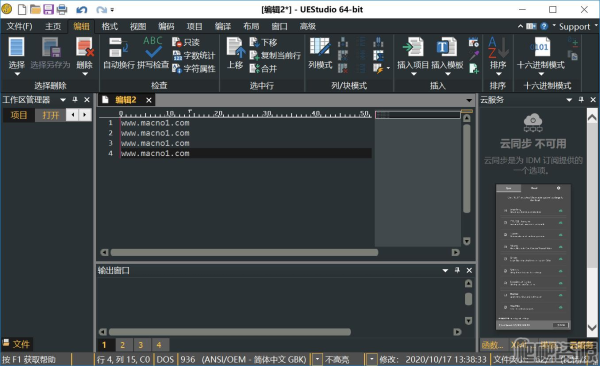The height and width of the screenshot is (366, 600).
Task: Expand the 删除 dropdown arrow
Action: (85, 74)
